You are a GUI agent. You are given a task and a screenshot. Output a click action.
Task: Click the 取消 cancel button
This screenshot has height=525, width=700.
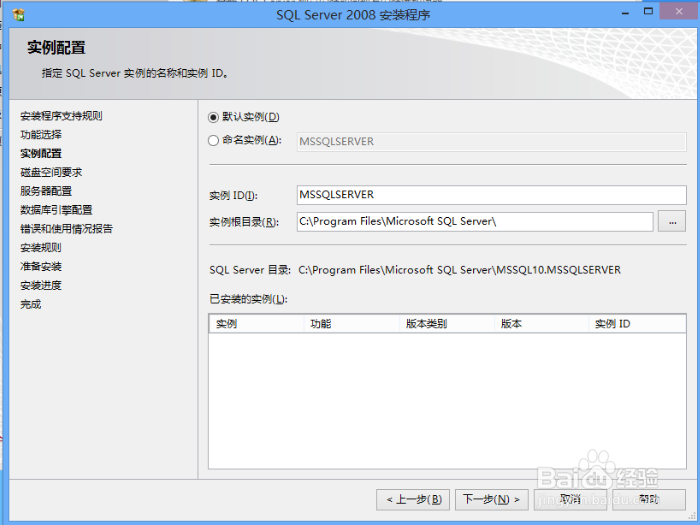570,500
